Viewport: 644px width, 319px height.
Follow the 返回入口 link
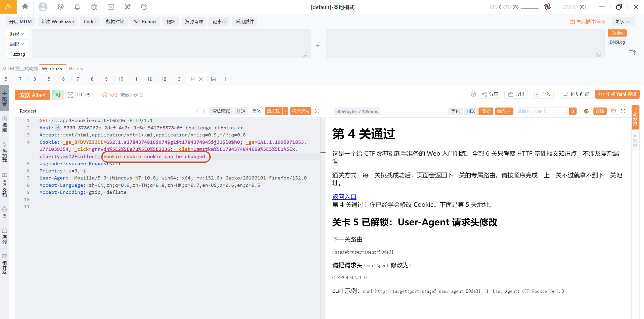pos(344,197)
